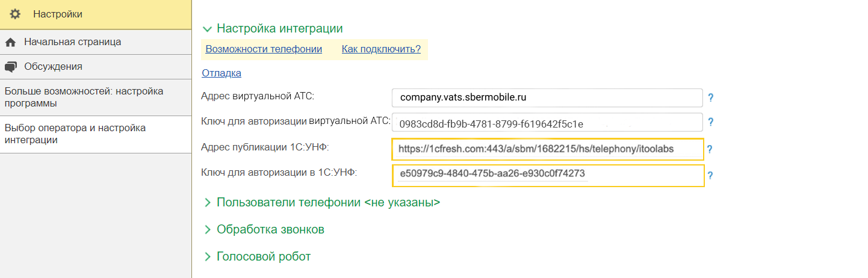Expand Обработка звонков section
The image size is (868, 278).
tap(208, 230)
